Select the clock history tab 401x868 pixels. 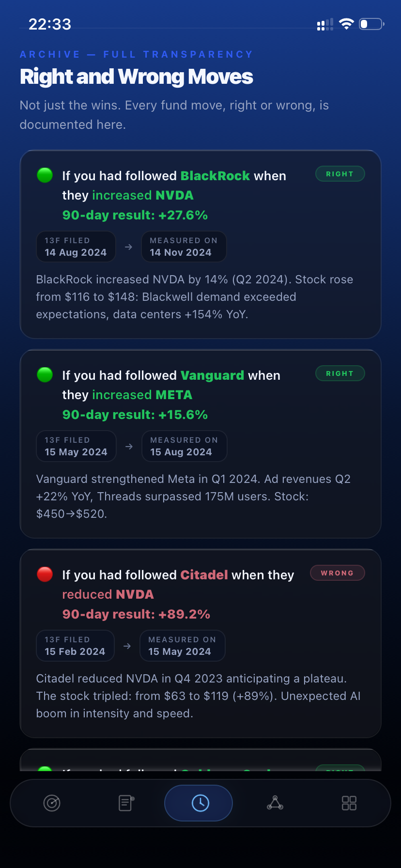[200, 803]
